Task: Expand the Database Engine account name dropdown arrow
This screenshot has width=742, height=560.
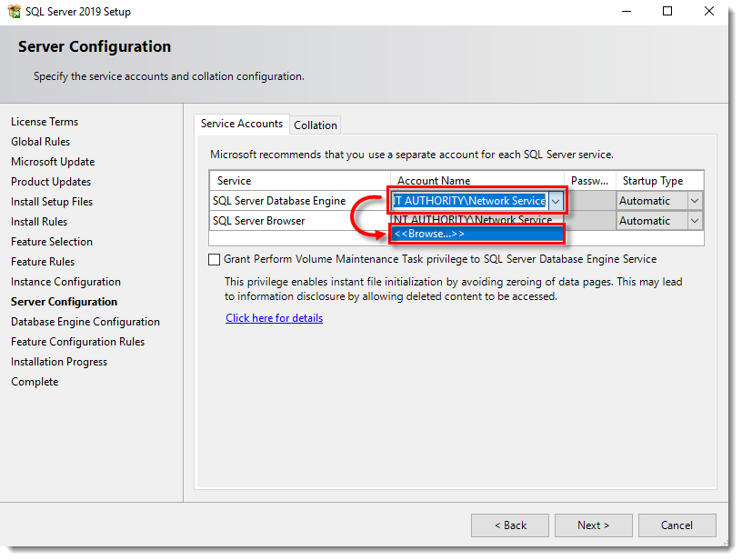Action: (x=556, y=202)
